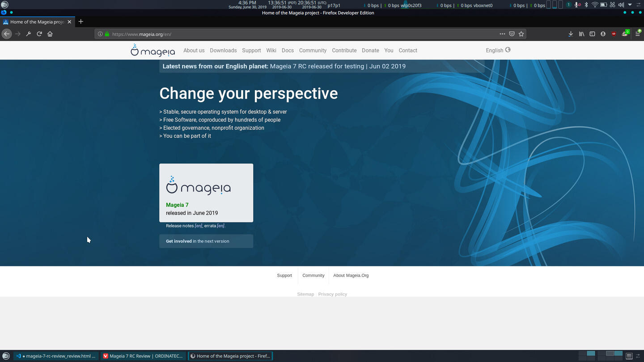Check the battery status tray icon
The width and height of the screenshot is (644, 362).
603,5
